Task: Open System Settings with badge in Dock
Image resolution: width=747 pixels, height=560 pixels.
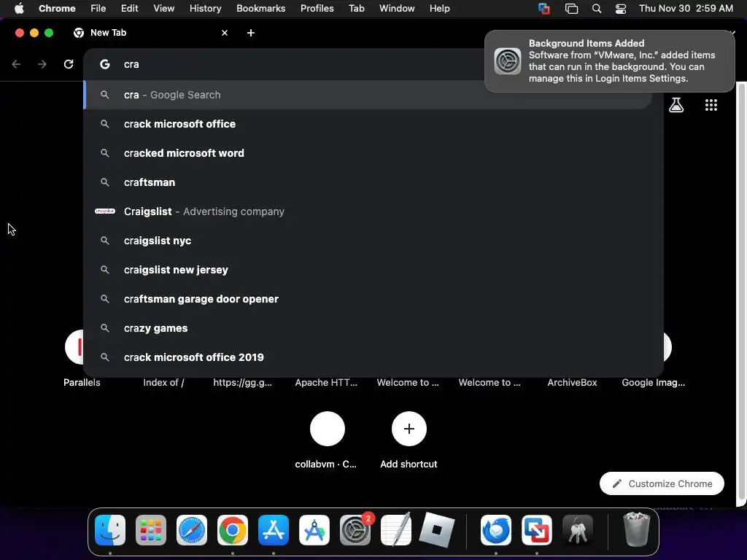Action: tap(355, 530)
